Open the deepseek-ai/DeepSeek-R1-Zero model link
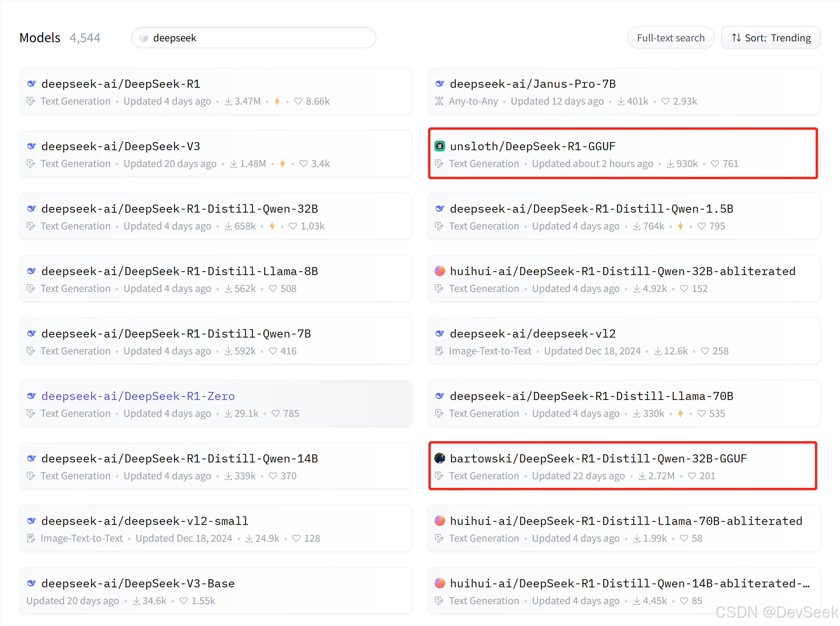The image size is (840, 626). [138, 396]
